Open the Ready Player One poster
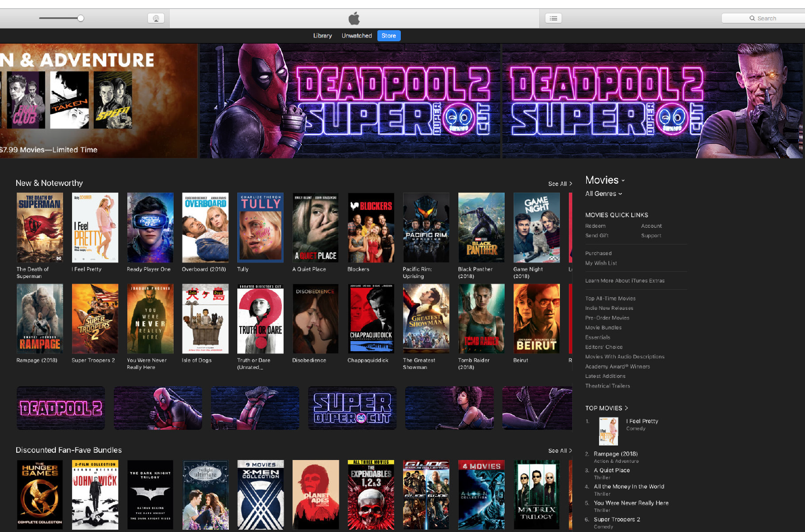Screen dimensions: 805x532 click(150, 228)
